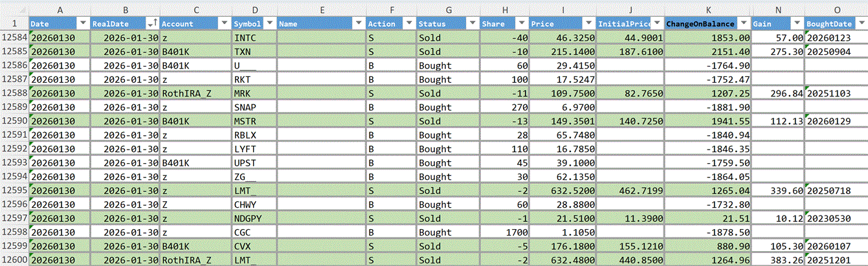Open the ChangeOnBalance filter dropdown
The width and height of the screenshot is (868, 266).
coord(744,23)
